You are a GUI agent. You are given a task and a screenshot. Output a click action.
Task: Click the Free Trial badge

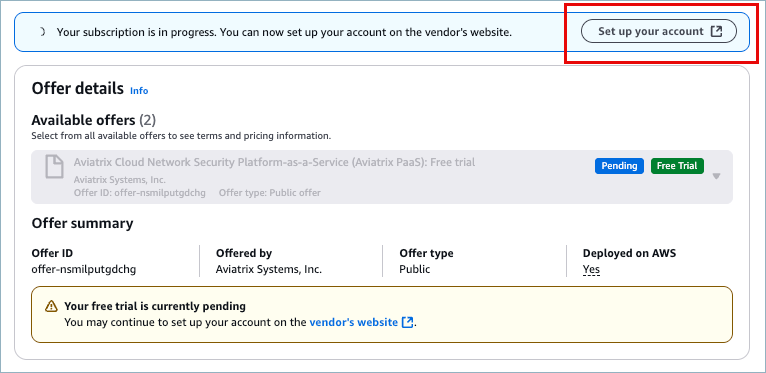pyautogui.click(x=677, y=166)
